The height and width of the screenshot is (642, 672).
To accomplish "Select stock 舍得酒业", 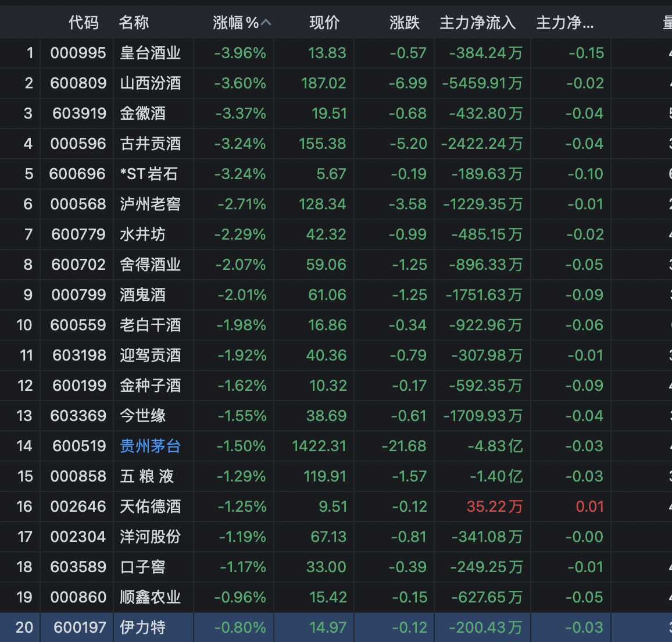I will [151, 265].
